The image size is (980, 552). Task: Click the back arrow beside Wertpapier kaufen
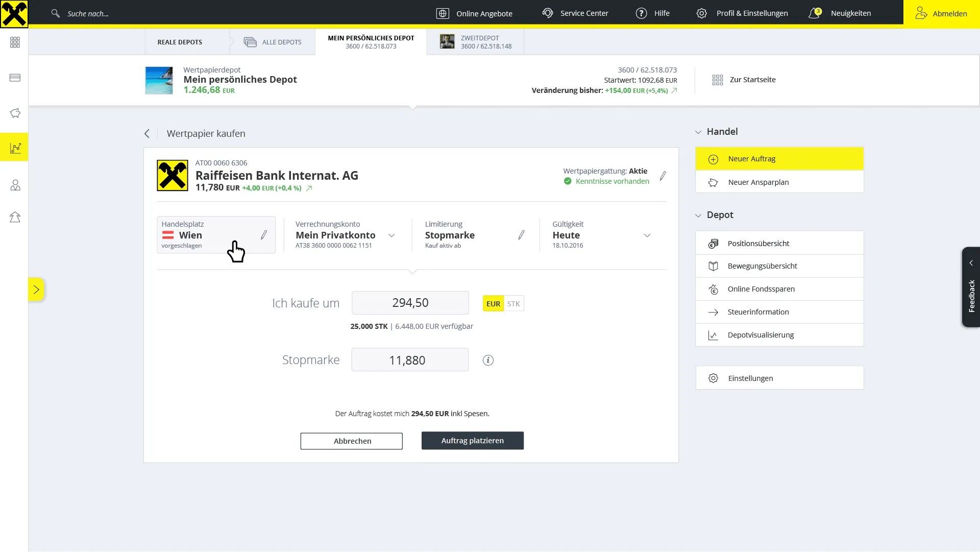pyautogui.click(x=147, y=134)
